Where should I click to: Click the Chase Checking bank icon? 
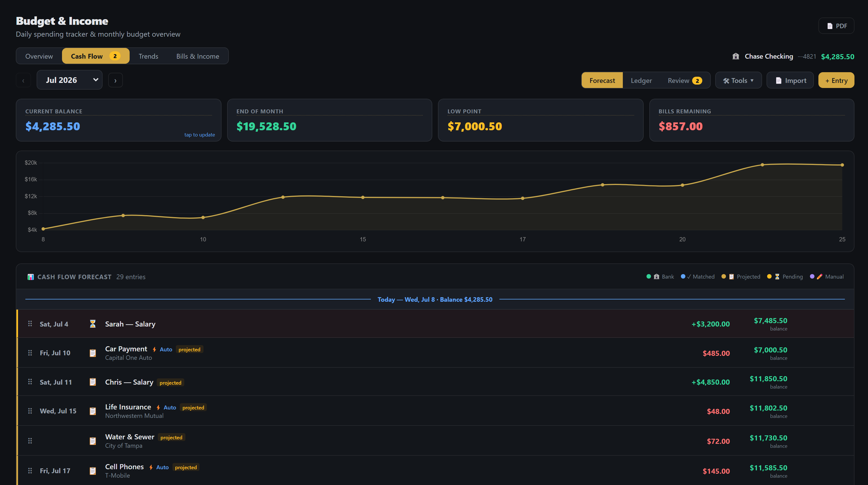736,56
